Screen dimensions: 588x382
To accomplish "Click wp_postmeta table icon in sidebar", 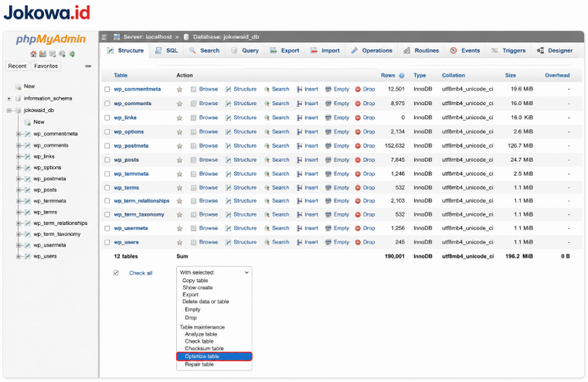I will [28, 179].
